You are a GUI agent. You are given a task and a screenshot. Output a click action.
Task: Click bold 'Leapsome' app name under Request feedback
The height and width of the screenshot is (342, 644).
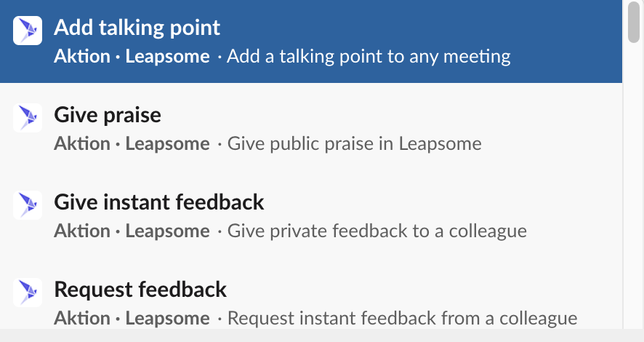167,318
